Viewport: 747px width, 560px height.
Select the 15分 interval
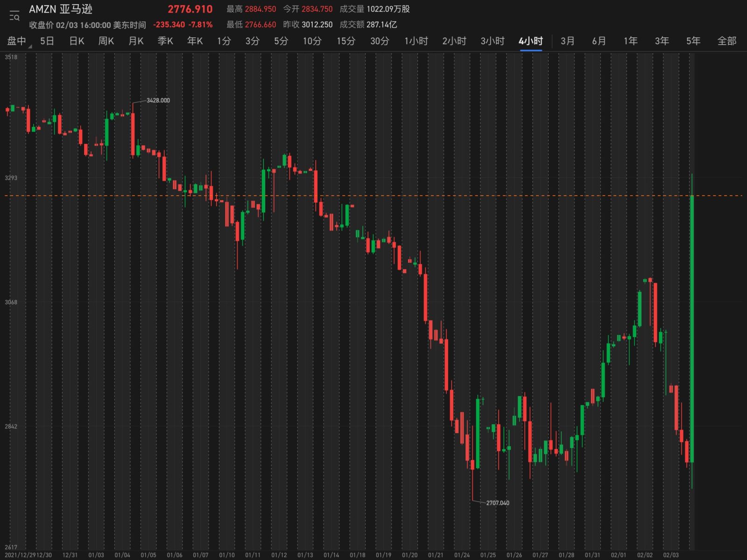(346, 41)
